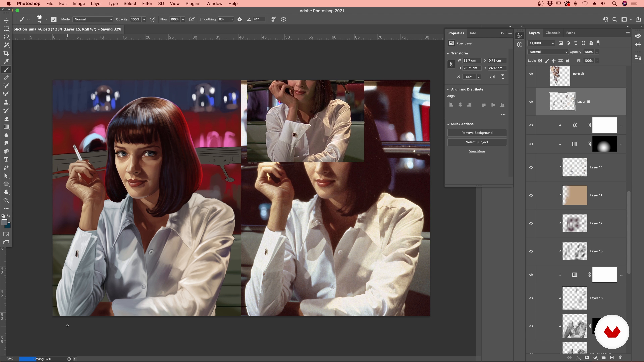Hide Layer 12 visibility
Image resolution: width=644 pixels, height=362 pixels.
coord(531,223)
